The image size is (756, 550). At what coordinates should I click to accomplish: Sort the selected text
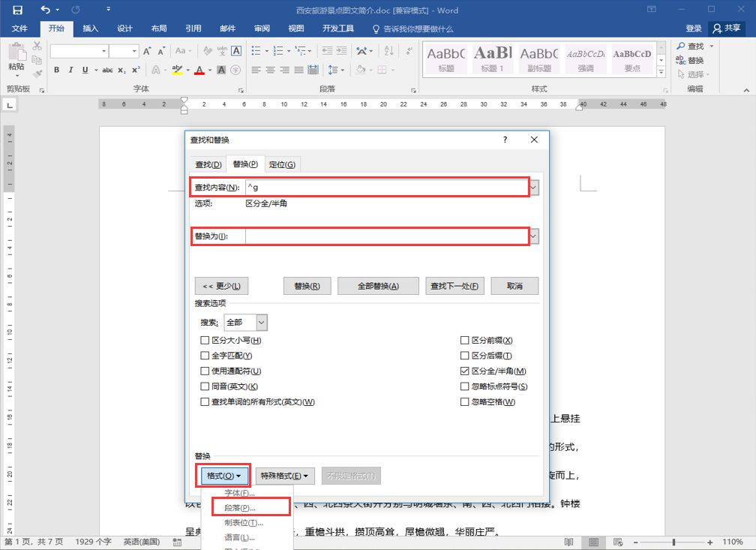(389, 51)
